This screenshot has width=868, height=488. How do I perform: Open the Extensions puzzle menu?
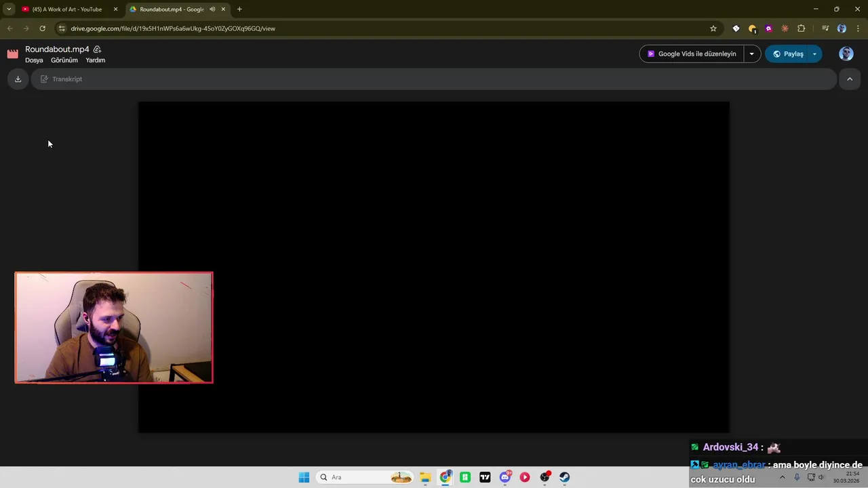(802, 28)
